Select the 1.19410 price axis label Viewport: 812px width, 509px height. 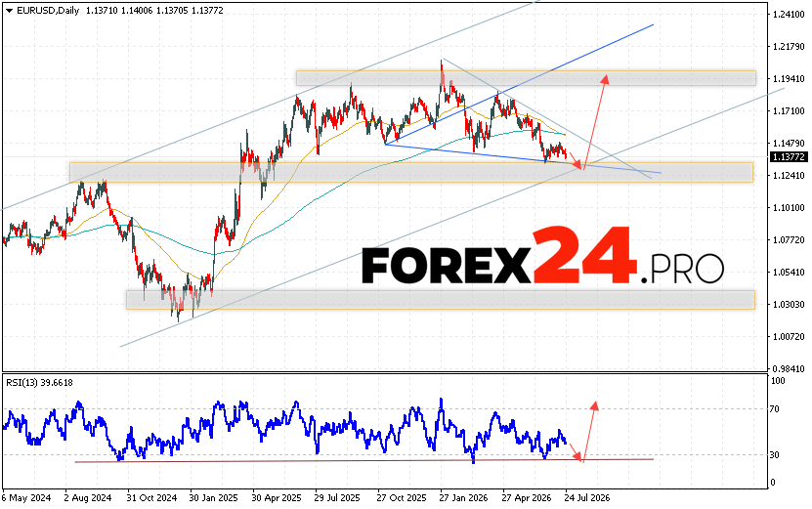[x=789, y=79]
